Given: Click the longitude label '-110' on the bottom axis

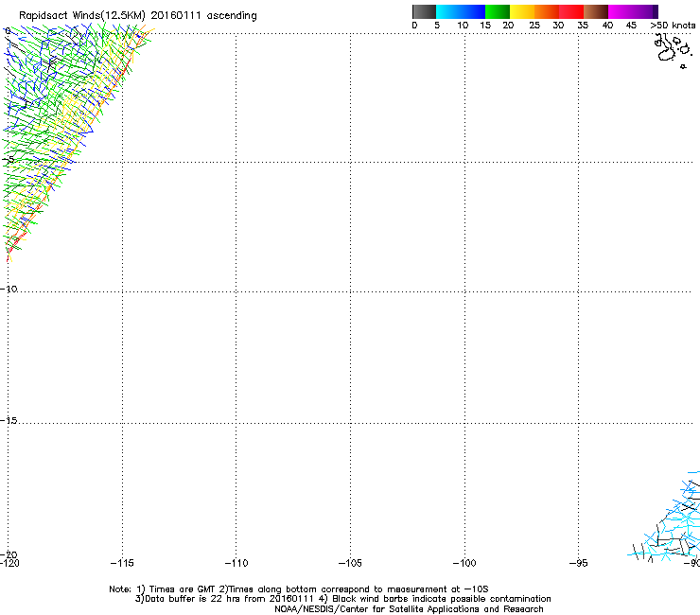Looking at the screenshot, I should [236, 563].
